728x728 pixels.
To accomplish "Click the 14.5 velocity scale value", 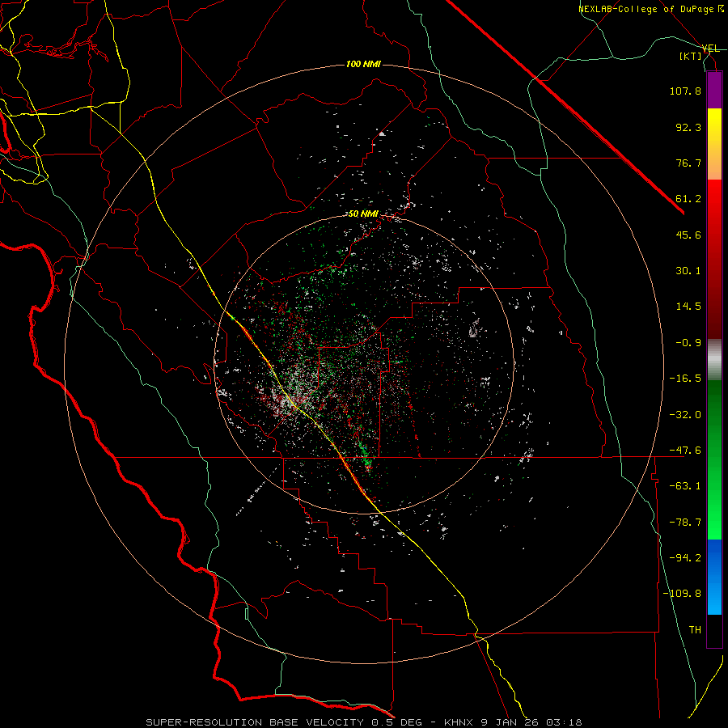I will (688, 307).
